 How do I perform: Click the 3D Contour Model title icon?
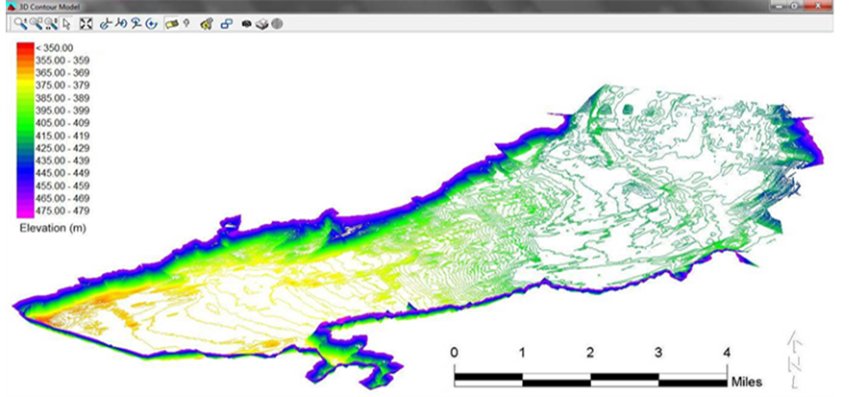click(x=10, y=5)
